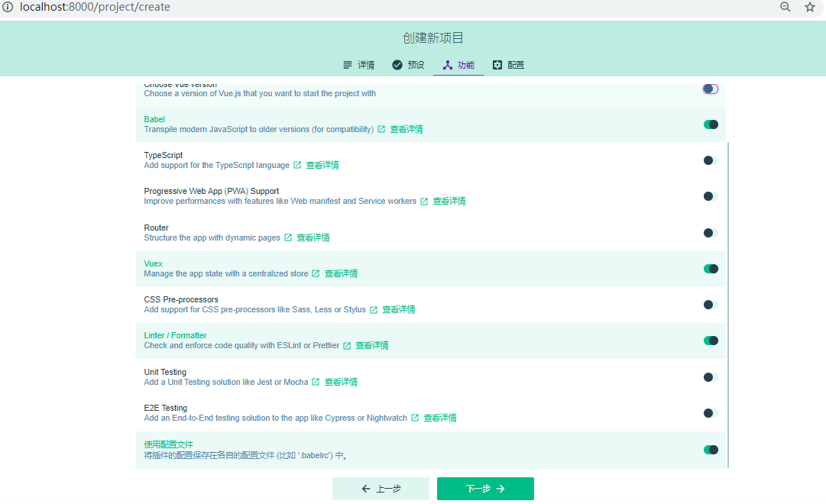Open 查看详情 link for Router
826x504 pixels.
pyautogui.click(x=313, y=237)
